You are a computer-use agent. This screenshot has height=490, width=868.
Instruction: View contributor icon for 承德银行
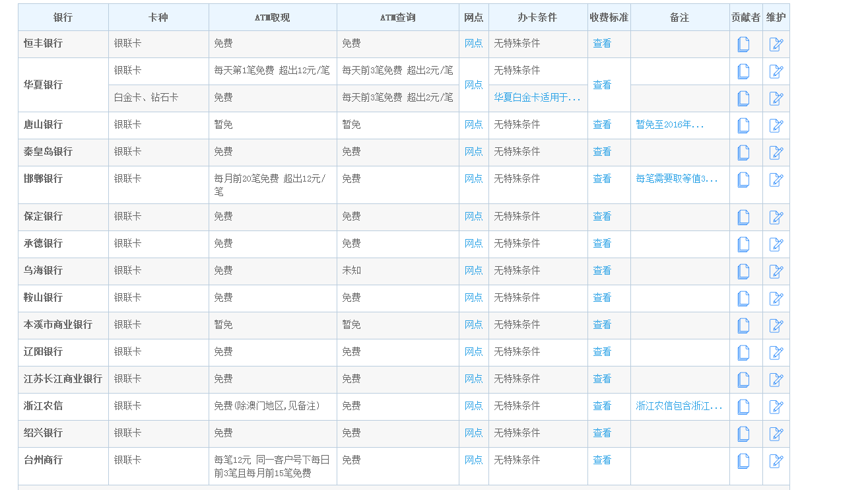(743, 244)
